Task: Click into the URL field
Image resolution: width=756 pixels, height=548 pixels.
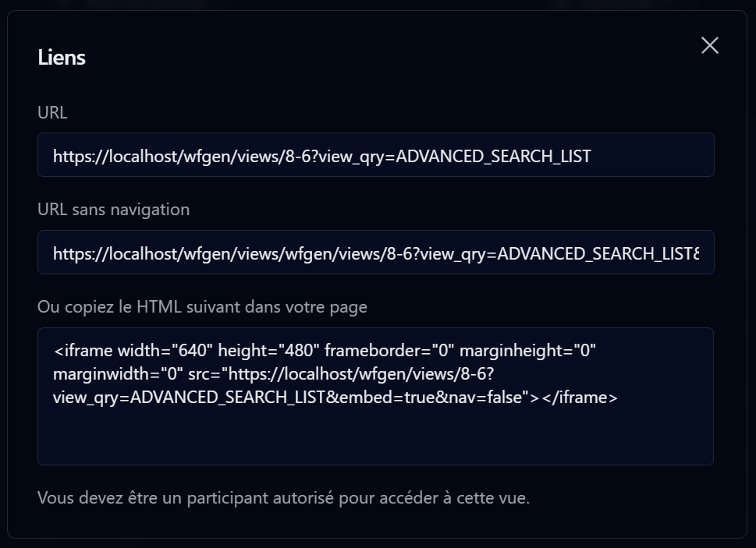Action: [375, 155]
